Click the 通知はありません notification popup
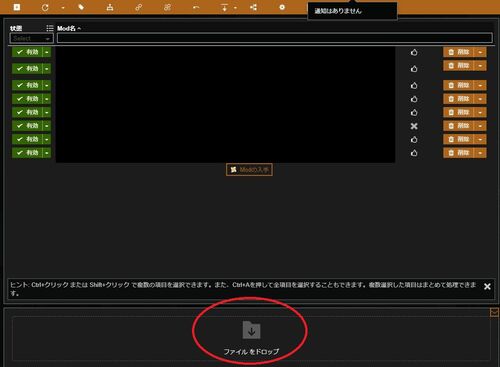The image size is (500, 367). [352, 11]
